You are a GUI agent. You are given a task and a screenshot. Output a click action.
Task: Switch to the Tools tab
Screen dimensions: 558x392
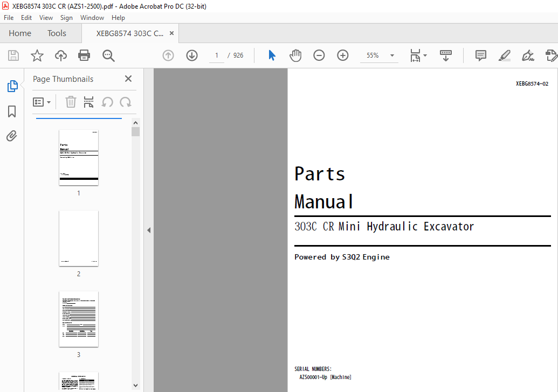point(57,33)
